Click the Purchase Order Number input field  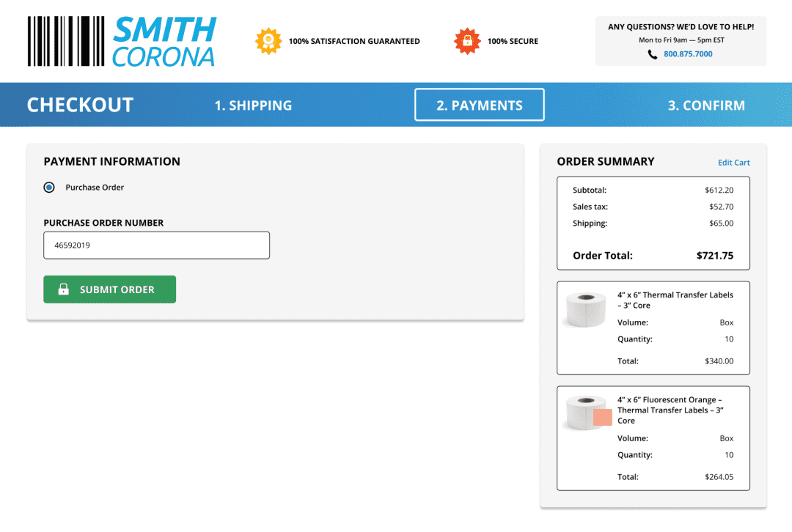(156, 245)
